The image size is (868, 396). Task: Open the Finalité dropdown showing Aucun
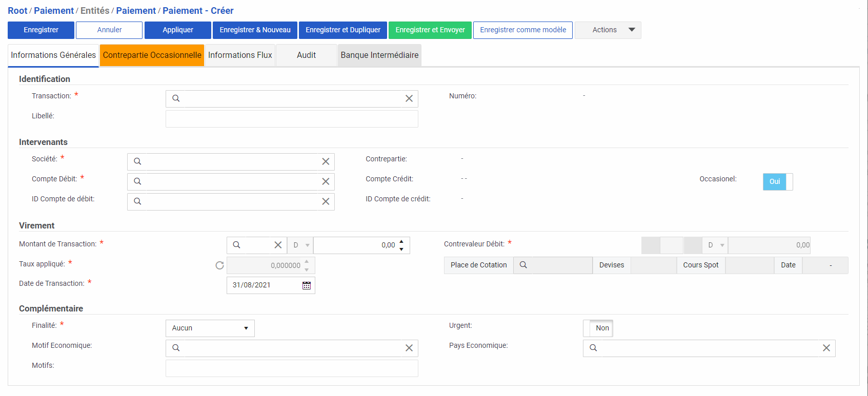click(x=210, y=328)
